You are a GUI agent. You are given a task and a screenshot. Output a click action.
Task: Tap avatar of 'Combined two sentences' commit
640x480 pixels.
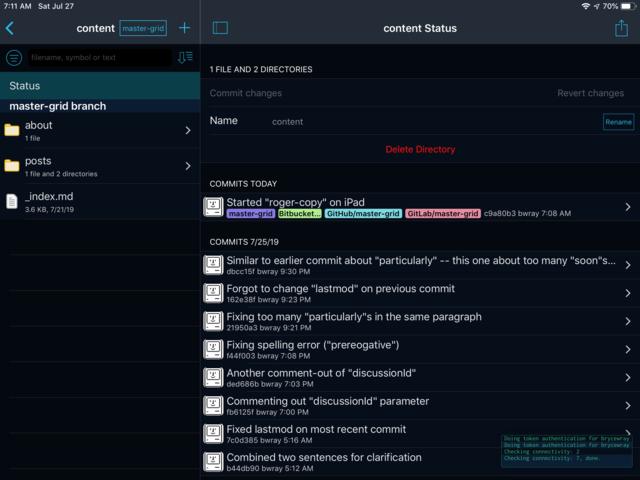[x=213, y=462]
